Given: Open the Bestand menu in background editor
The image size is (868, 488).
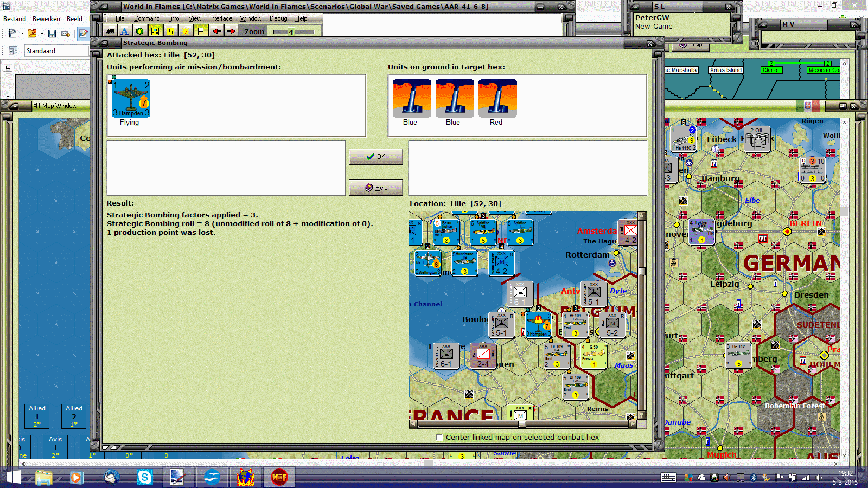Looking at the screenshot, I should point(15,19).
